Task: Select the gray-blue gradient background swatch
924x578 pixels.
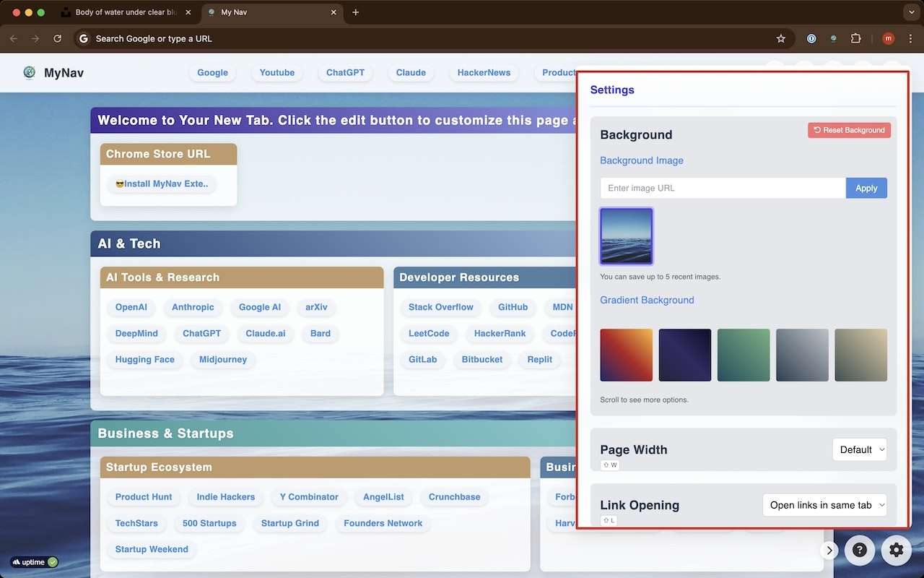Action: pyautogui.click(x=802, y=355)
